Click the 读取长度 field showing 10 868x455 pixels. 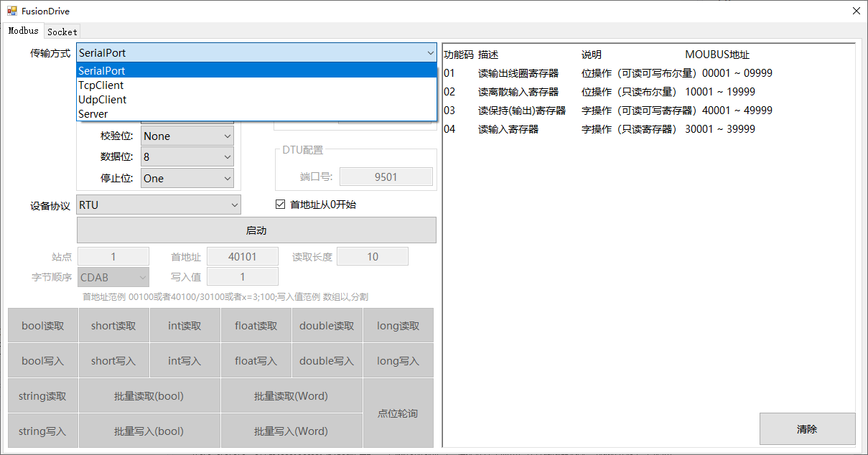pyautogui.click(x=373, y=256)
